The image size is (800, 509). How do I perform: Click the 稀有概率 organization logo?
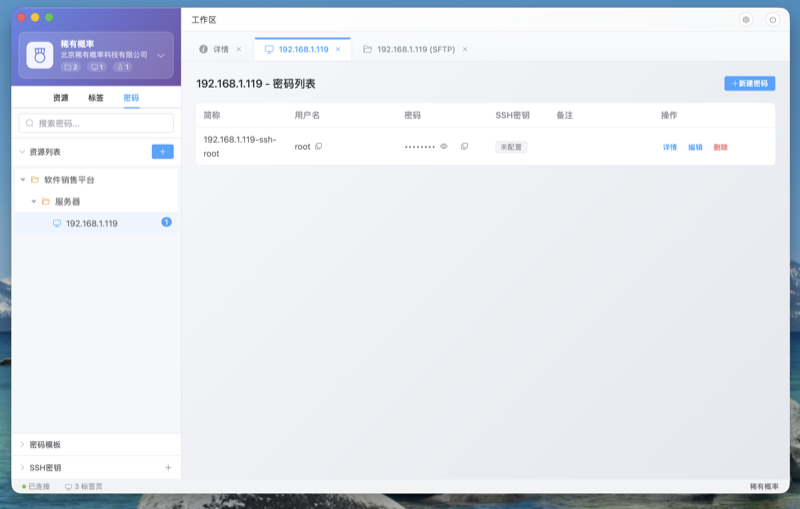tap(40, 55)
